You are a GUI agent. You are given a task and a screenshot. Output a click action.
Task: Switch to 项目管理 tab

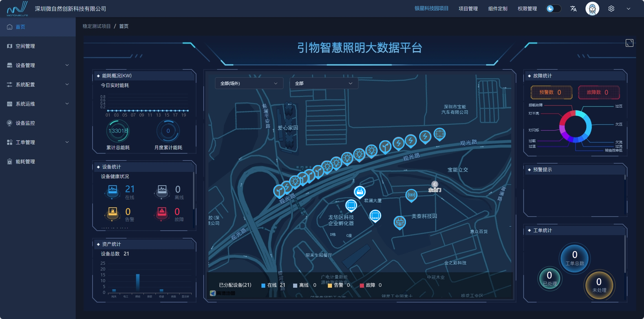click(468, 9)
